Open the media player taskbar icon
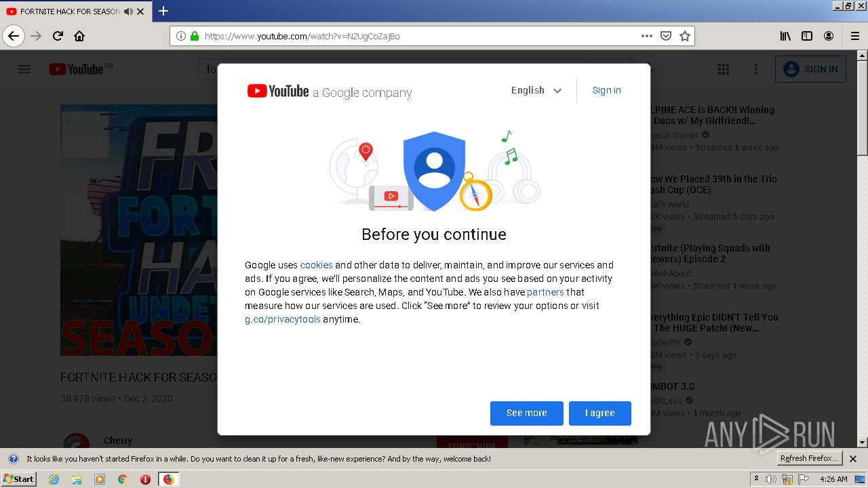The width and height of the screenshot is (868, 488). [x=100, y=479]
